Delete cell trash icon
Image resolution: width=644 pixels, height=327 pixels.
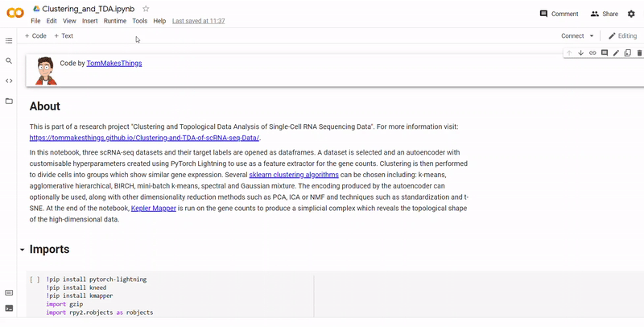[x=639, y=52]
